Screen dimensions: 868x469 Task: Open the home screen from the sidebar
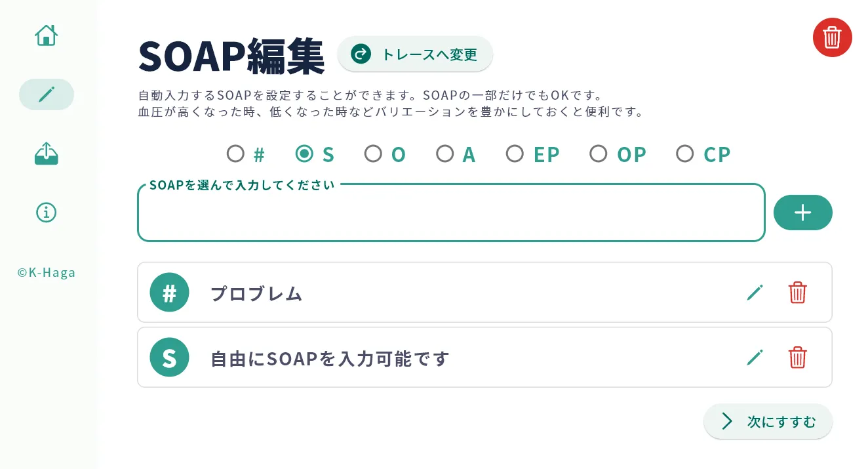[46, 35]
